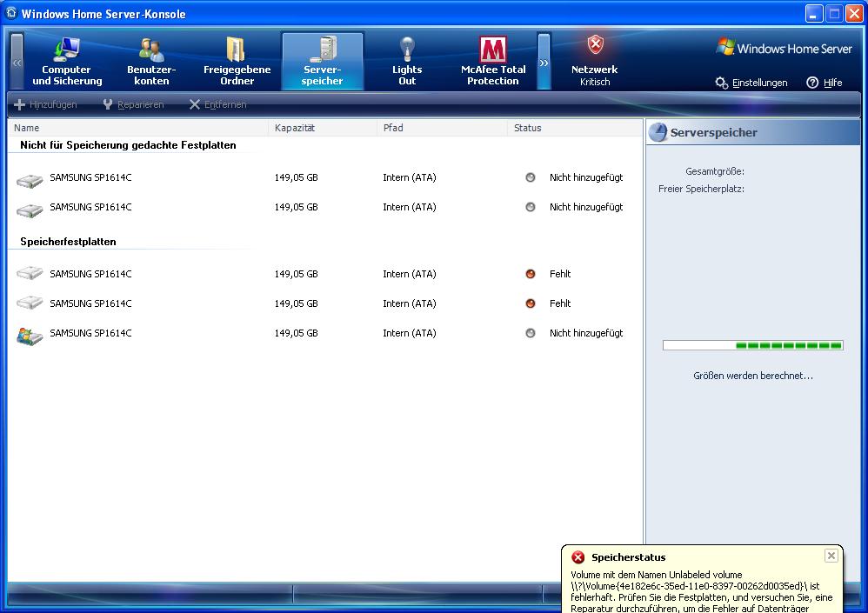Click the Serverspeicher pie chart icon
Image resolution: width=868 pixels, height=613 pixels.
[658, 132]
